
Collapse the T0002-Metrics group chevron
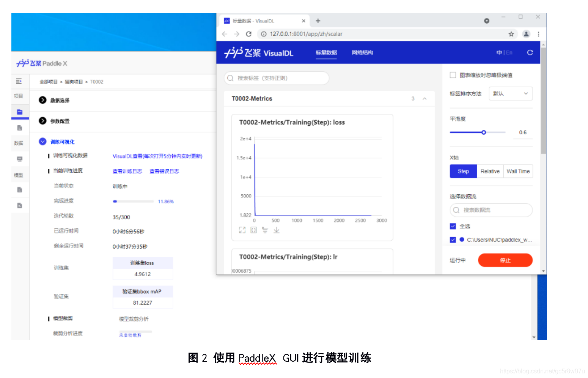424,99
